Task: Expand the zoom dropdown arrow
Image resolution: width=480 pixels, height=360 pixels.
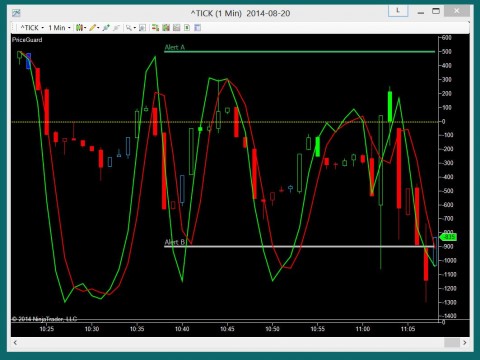Action: click(135, 28)
